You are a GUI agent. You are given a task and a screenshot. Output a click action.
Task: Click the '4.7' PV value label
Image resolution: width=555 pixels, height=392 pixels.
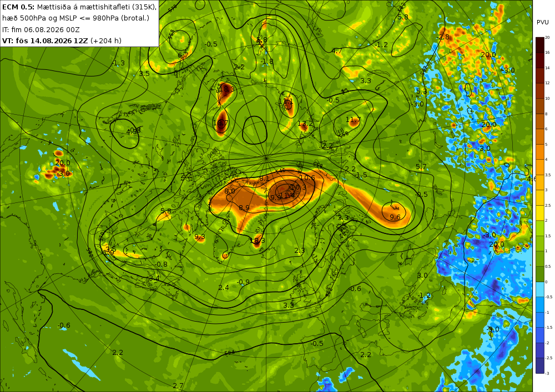[x=337, y=51]
